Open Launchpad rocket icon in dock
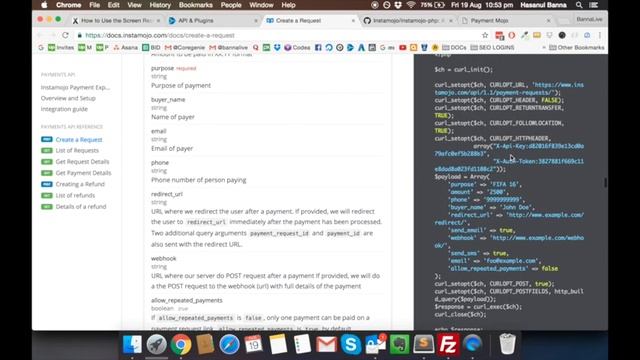This screenshot has height=360, width=640. click(x=157, y=344)
